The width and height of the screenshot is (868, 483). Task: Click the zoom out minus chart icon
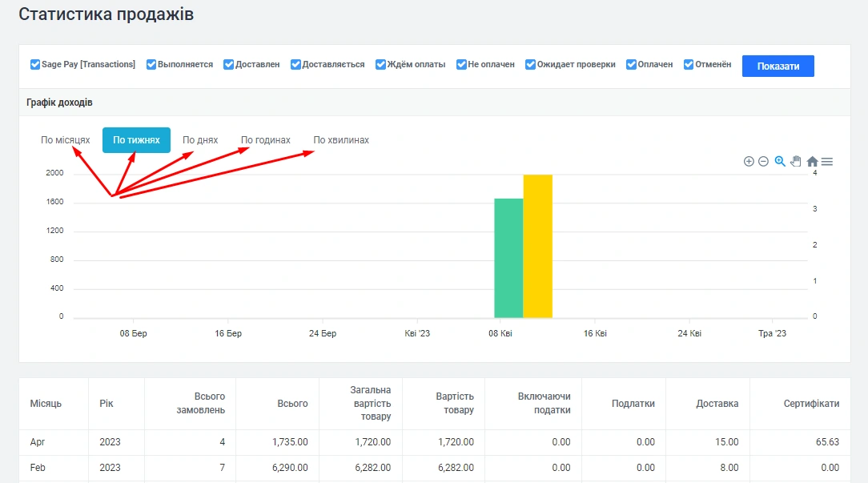[763, 161]
